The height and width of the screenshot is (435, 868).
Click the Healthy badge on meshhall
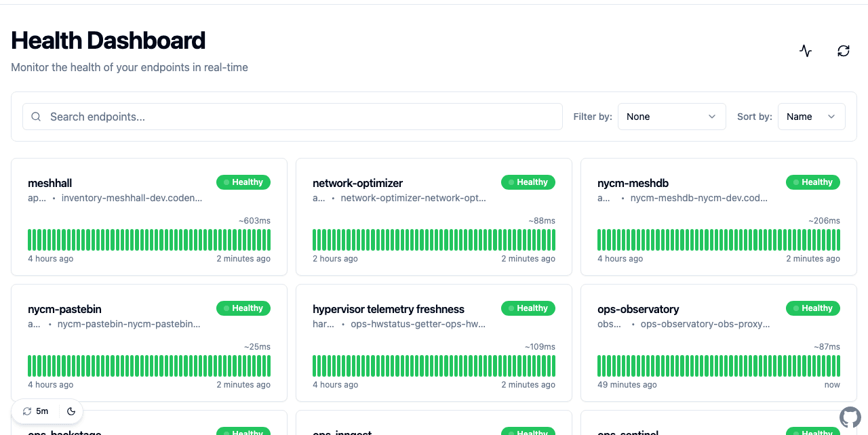point(243,182)
